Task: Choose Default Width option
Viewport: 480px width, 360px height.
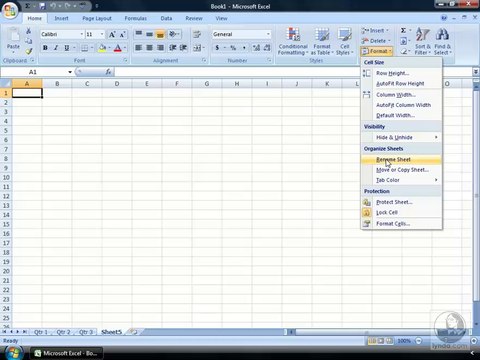Action: (x=401, y=116)
